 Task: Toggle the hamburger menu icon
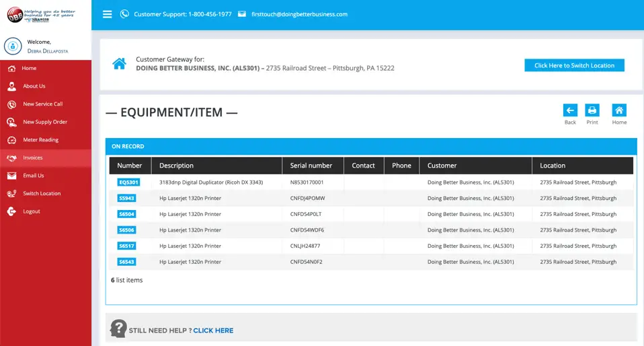coord(107,14)
